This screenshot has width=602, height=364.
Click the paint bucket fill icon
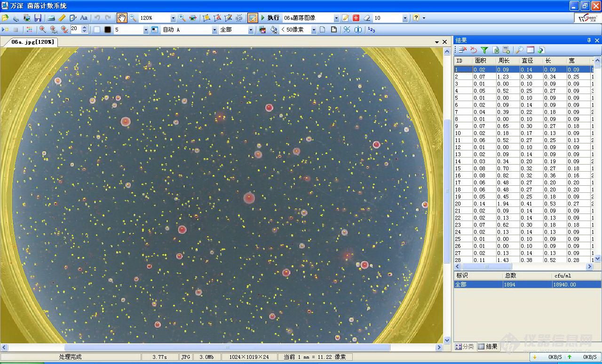click(x=274, y=30)
